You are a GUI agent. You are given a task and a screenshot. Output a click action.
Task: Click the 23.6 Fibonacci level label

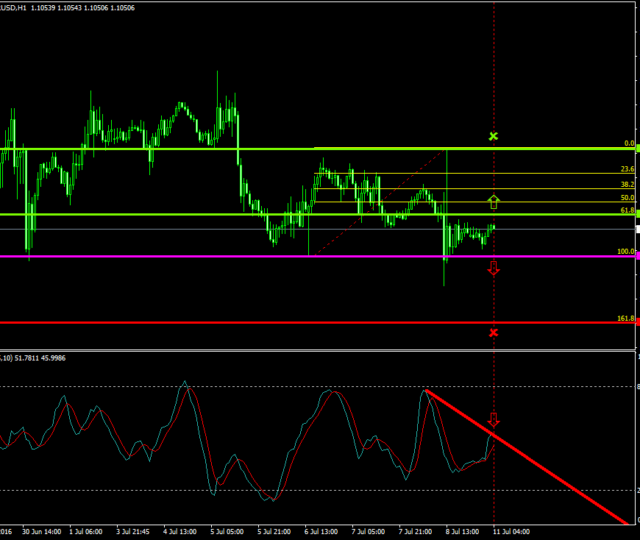627,169
